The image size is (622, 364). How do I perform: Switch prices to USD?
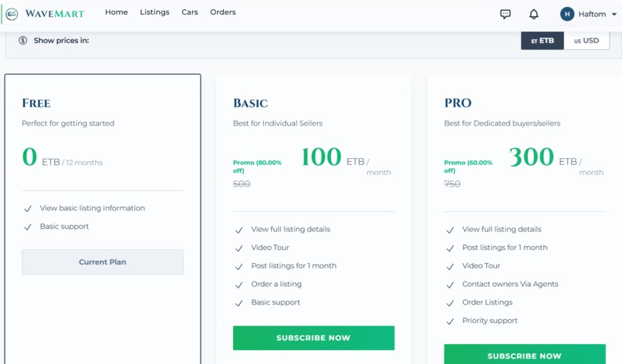click(x=587, y=40)
